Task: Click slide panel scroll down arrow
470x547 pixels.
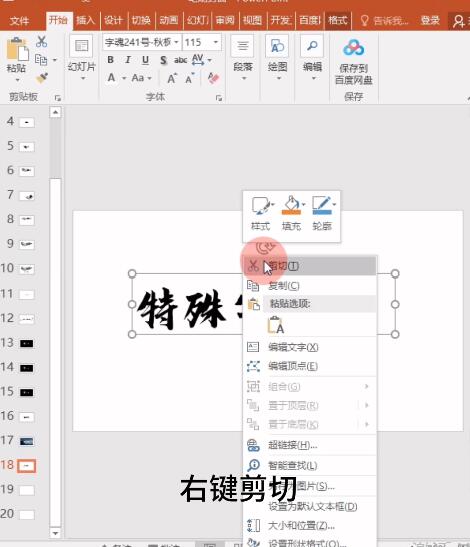Action: coord(55,533)
